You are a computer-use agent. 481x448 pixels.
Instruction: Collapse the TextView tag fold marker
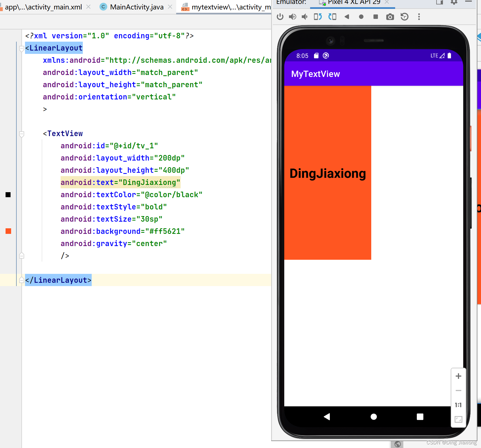pyautogui.click(x=21, y=134)
